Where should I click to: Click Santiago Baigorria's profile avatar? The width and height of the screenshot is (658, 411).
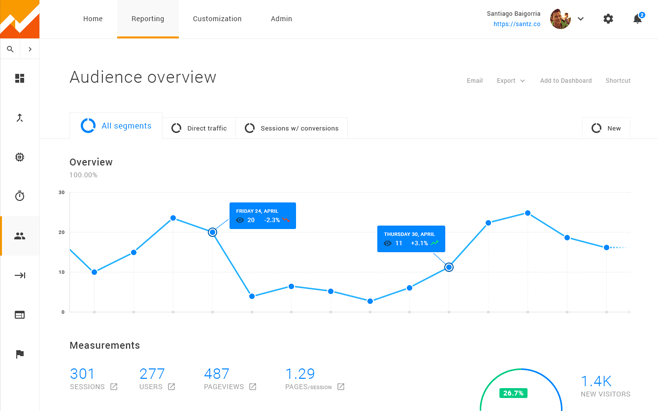(560, 19)
